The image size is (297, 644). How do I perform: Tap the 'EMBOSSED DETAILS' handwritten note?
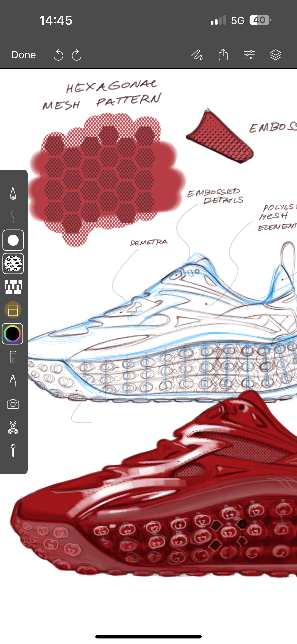tap(215, 196)
